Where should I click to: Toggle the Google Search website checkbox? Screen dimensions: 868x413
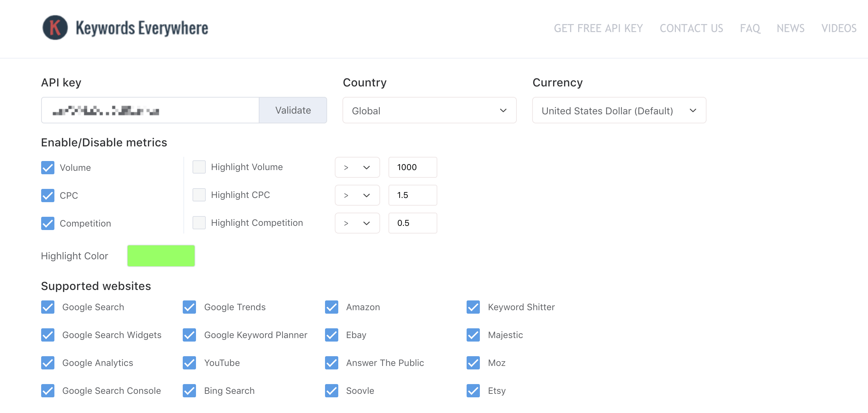click(48, 307)
